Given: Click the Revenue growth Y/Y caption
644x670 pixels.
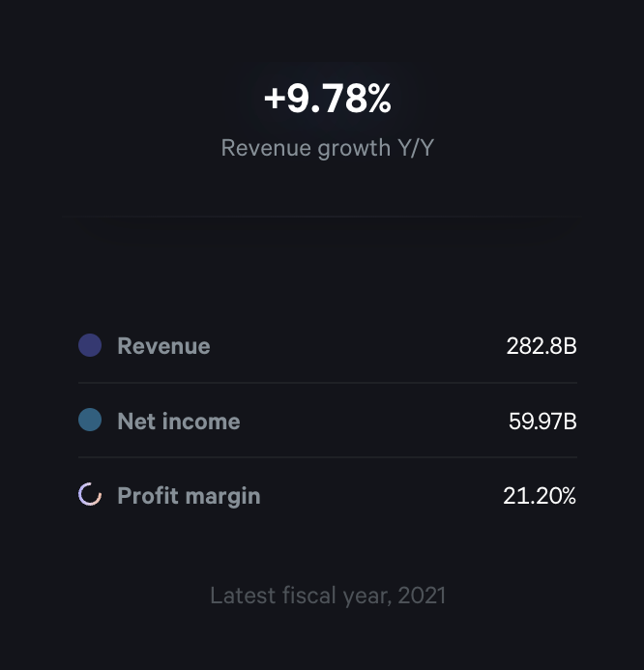Looking at the screenshot, I should coord(328,148).
